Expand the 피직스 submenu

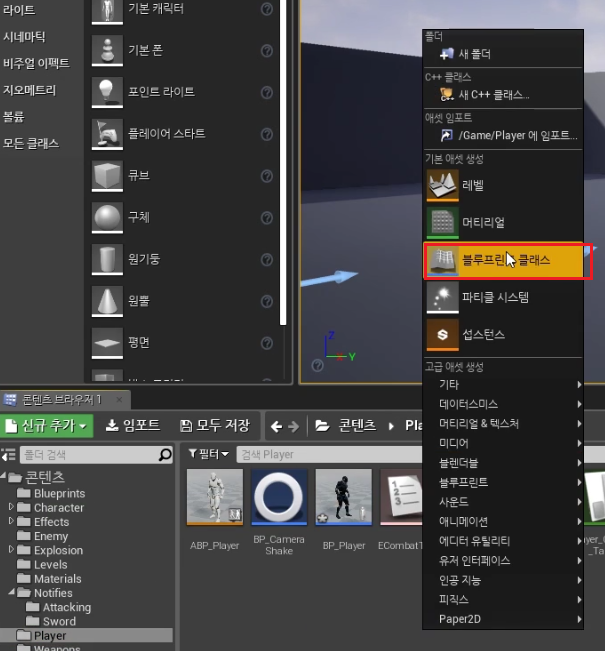coord(503,600)
